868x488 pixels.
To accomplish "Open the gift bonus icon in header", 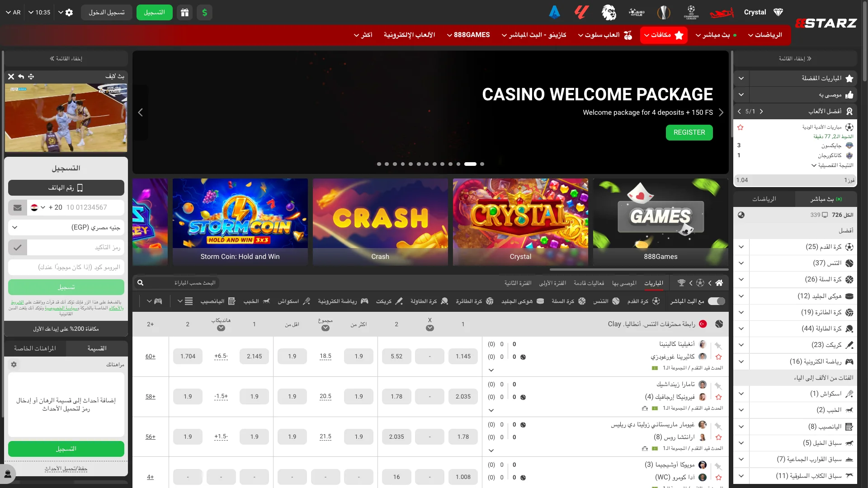I will [184, 13].
